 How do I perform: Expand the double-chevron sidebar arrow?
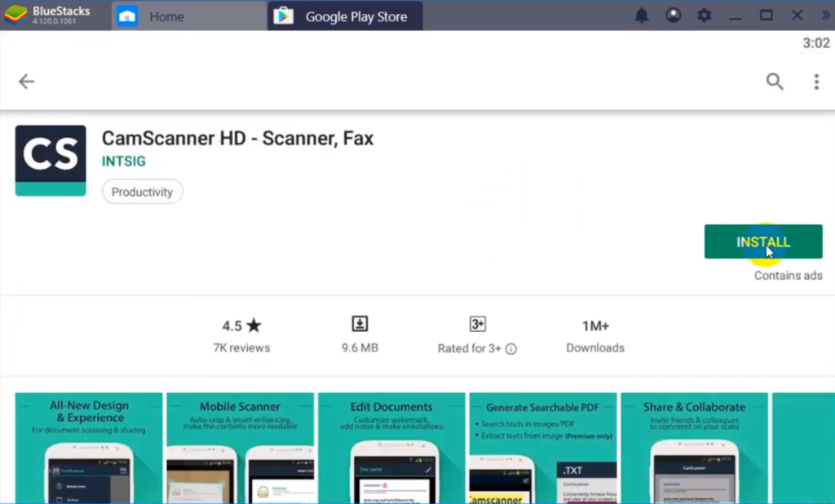tap(825, 15)
